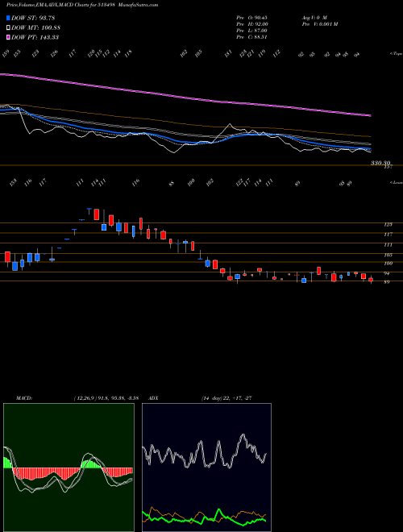
Task: Click the white DOW MT legend swatch
Action: (9, 27)
